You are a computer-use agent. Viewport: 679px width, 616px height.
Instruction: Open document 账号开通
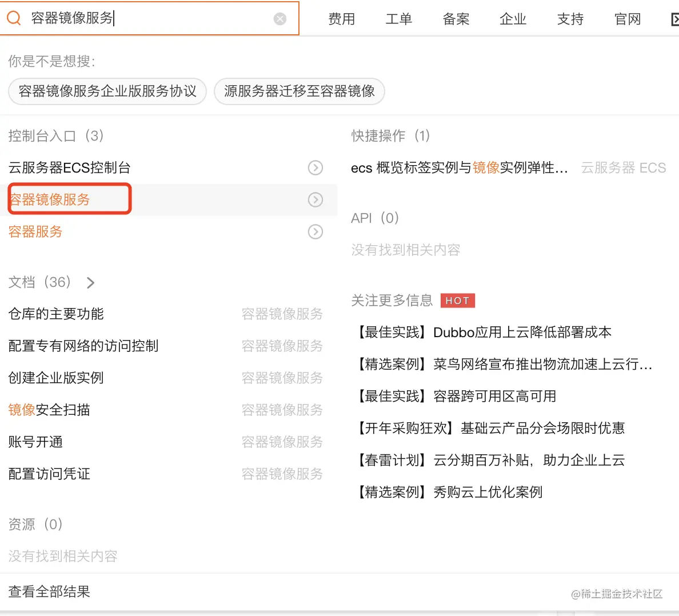[35, 442]
